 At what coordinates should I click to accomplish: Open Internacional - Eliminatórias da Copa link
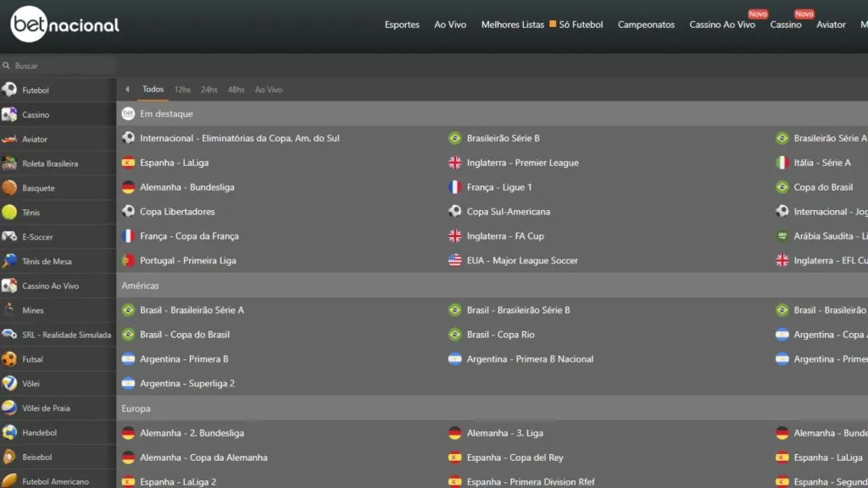tap(239, 138)
